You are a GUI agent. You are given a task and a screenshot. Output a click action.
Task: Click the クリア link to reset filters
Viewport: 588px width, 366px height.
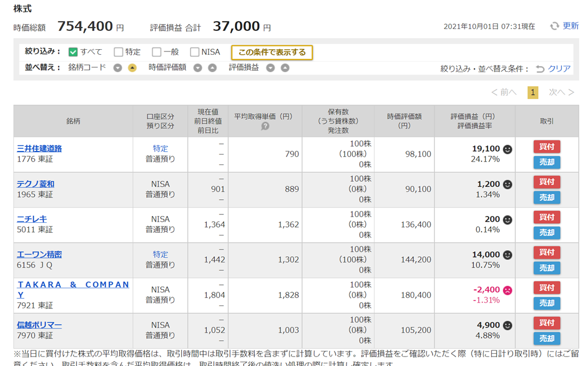pos(559,69)
